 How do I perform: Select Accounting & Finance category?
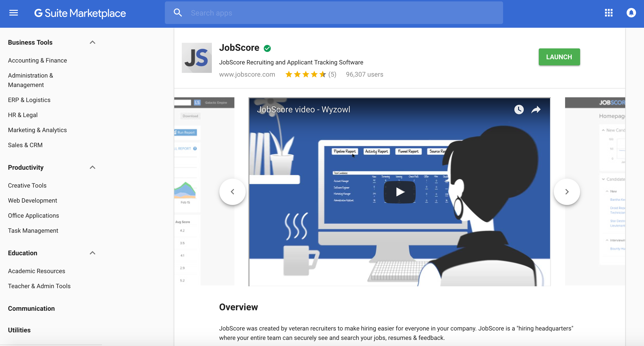point(38,61)
